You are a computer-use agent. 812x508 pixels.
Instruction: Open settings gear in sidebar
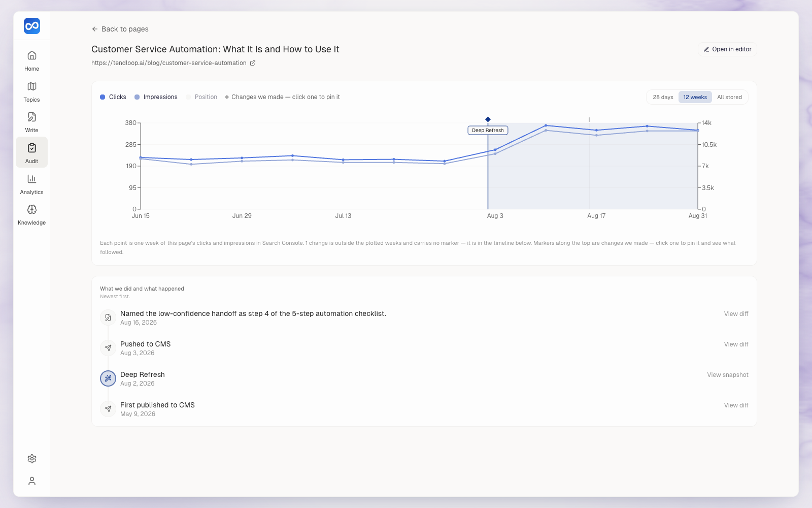pos(32,459)
